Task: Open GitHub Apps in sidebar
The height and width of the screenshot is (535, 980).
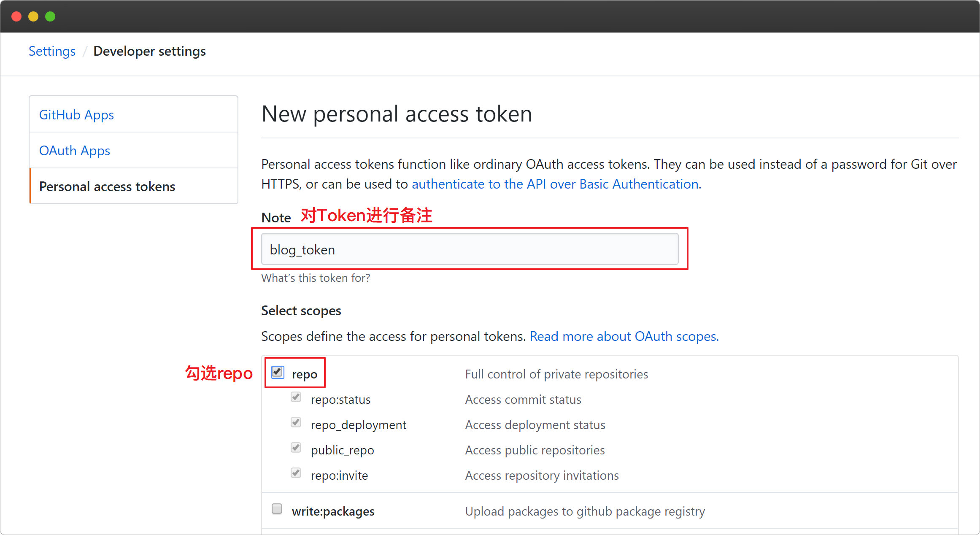Action: click(76, 115)
